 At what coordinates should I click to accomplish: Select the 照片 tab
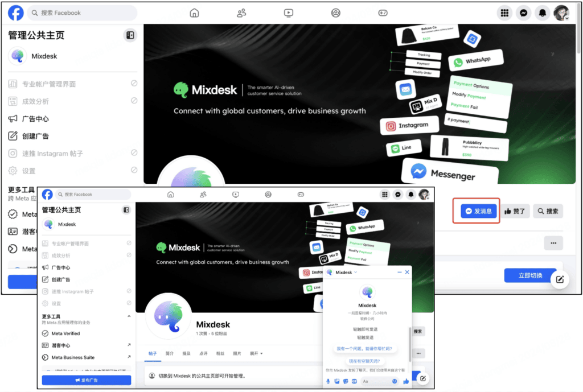pyautogui.click(x=237, y=353)
